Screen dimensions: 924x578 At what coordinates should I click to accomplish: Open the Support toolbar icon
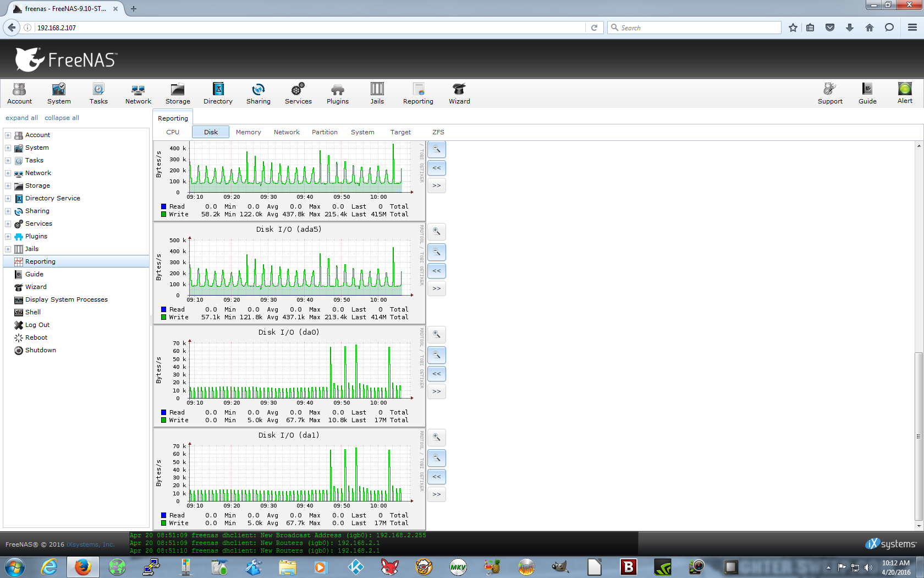(x=829, y=93)
